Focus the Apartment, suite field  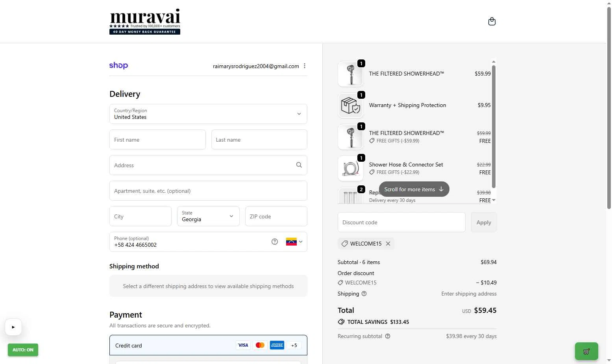[x=208, y=191]
